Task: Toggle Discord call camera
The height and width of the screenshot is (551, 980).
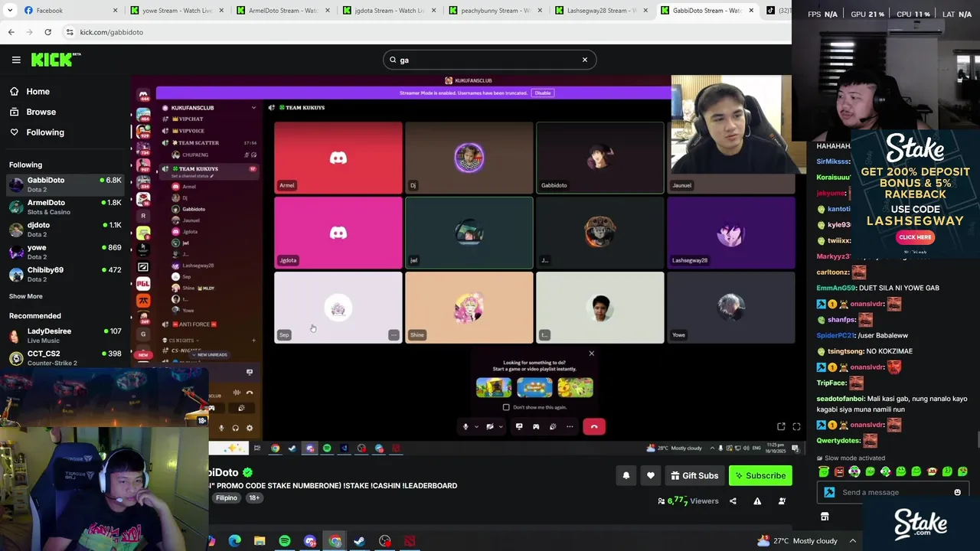Action: click(490, 426)
